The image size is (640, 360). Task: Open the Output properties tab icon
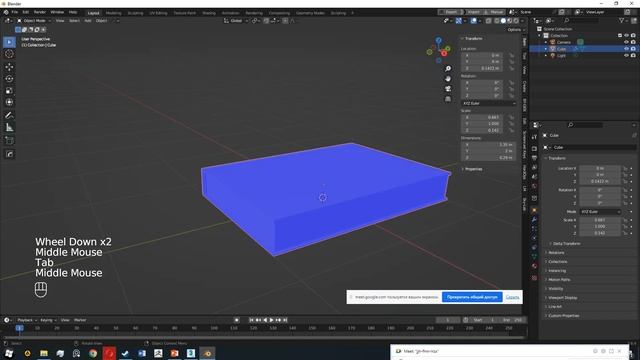(534, 158)
